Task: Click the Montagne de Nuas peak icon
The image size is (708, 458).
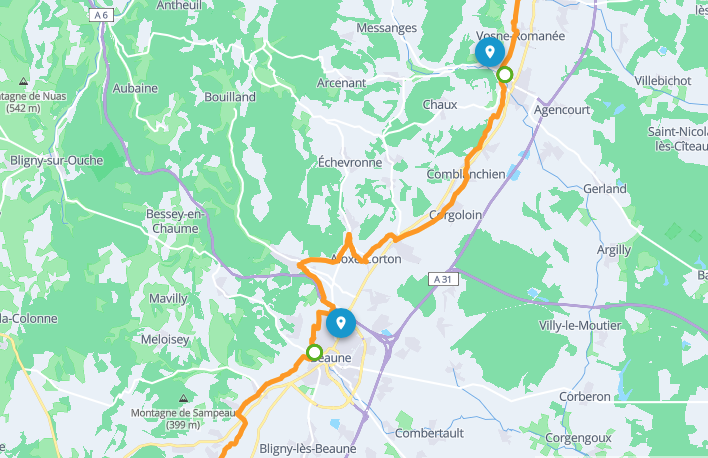Action: tap(23, 81)
